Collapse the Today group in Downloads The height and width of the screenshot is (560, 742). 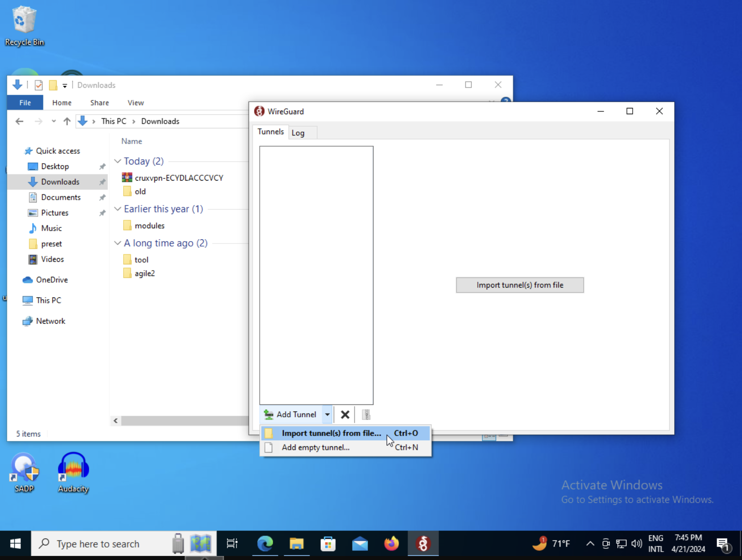118,161
